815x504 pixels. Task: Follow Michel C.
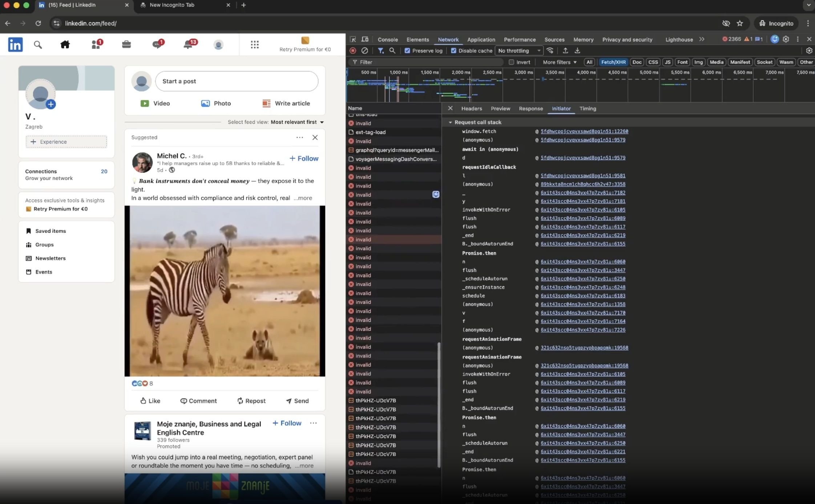(x=304, y=158)
